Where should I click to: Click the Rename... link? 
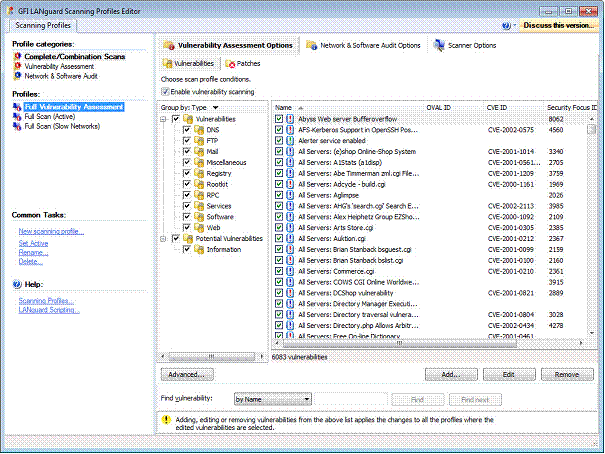pos(34,252)
